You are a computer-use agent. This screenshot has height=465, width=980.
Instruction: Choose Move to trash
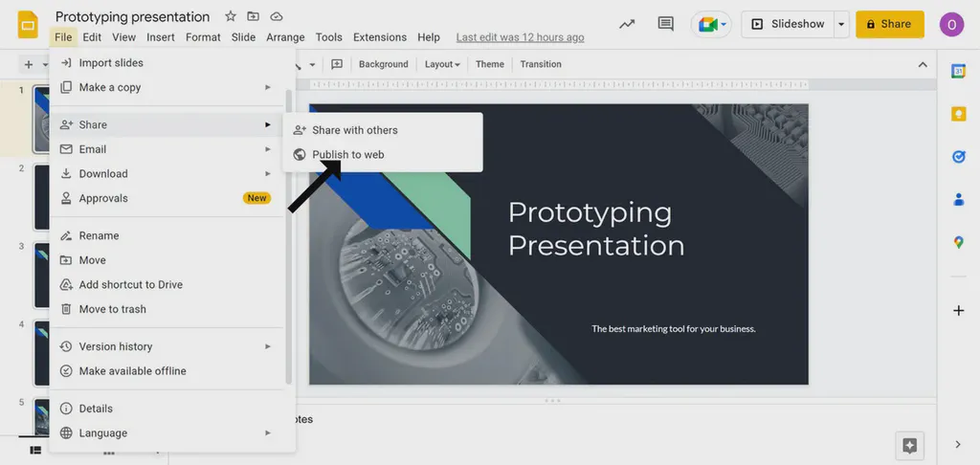coord(167,309)
